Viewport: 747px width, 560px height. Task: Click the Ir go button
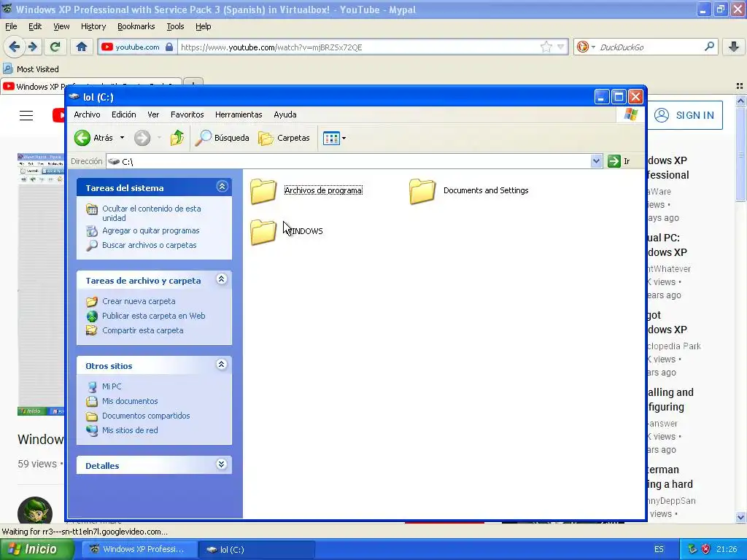pyautogui.click(x=619, y=161)
